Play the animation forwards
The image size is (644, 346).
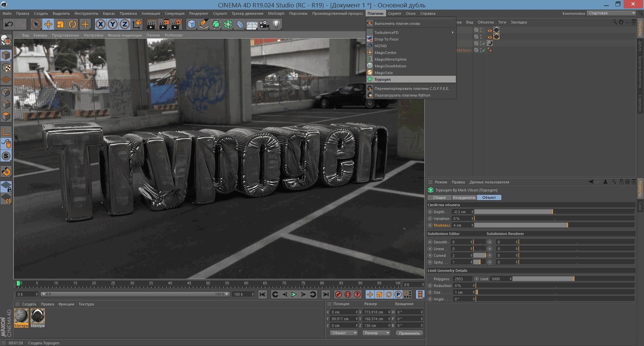[x=294, y=294]
